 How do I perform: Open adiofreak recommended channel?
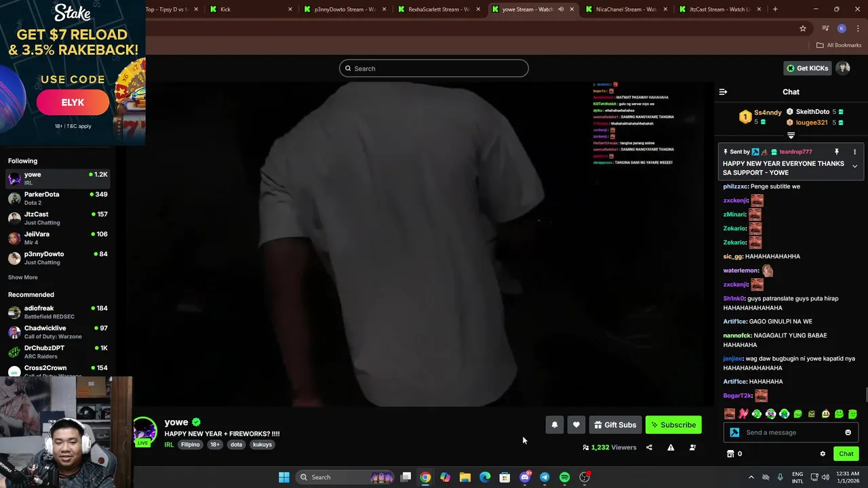(58, 312)
